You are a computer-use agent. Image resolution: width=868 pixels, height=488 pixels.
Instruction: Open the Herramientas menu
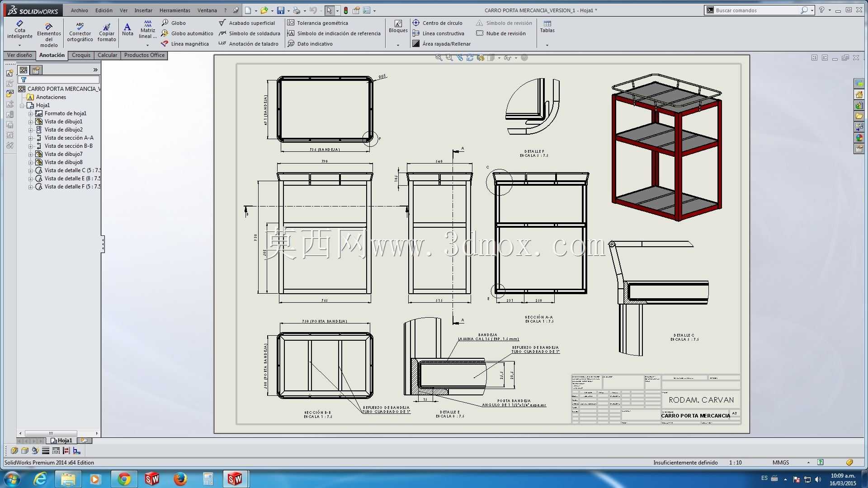click(x=175, y=10)
